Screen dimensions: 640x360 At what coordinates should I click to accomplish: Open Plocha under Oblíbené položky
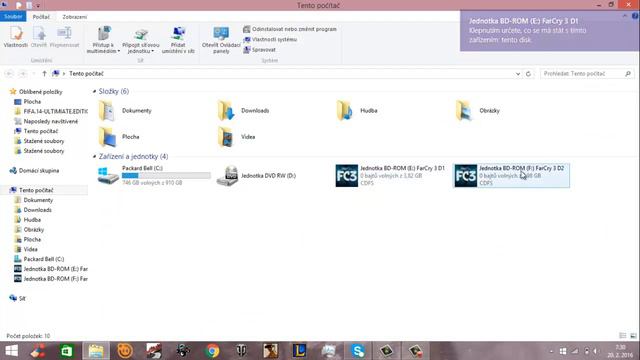[x=32, y=102]
